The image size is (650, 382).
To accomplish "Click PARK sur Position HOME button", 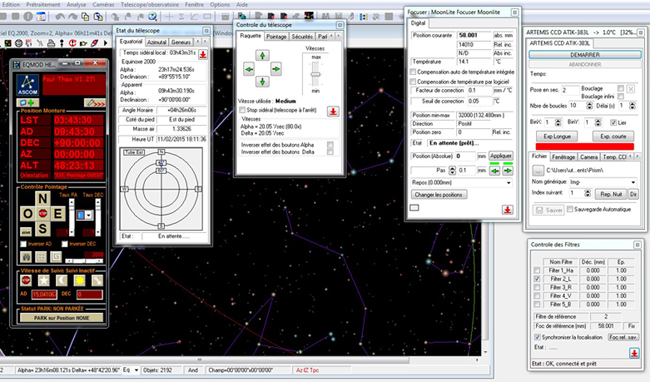I will (x=61, y=318).
